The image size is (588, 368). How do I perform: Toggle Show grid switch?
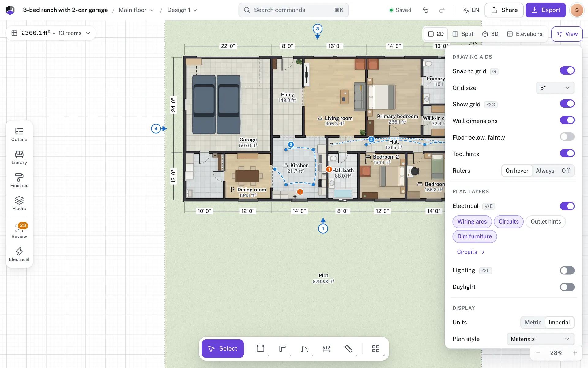[567, 104]
